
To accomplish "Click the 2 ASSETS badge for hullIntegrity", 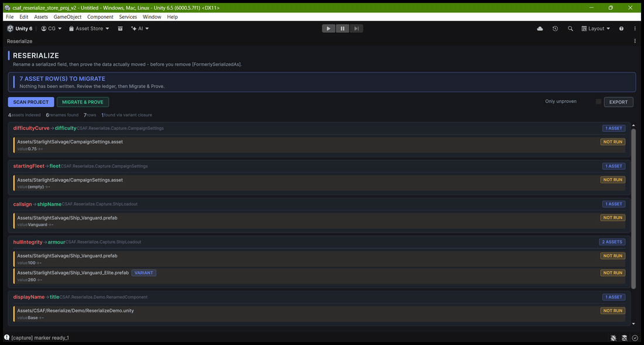I will [612, 242].
